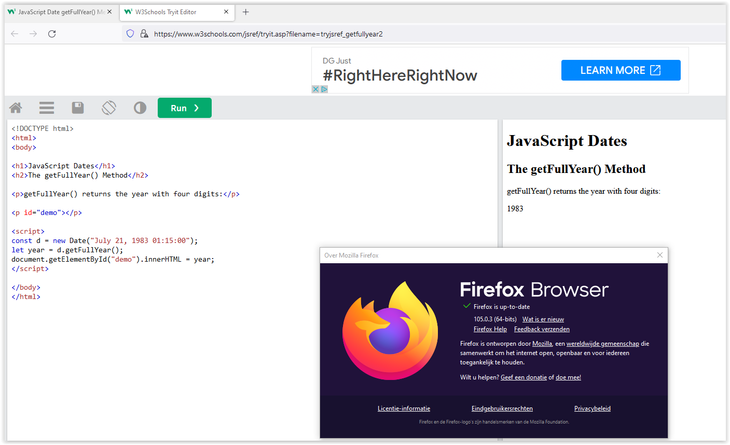Run the code with green Run button
730x445 pixels.
click(185, 108)
